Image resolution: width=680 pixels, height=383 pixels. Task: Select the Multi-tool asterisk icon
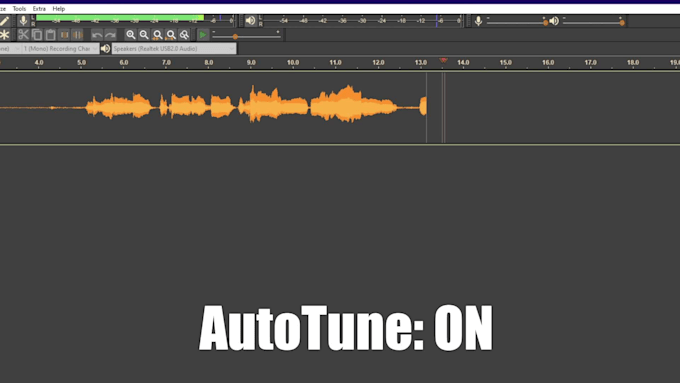tap(4, 35)
